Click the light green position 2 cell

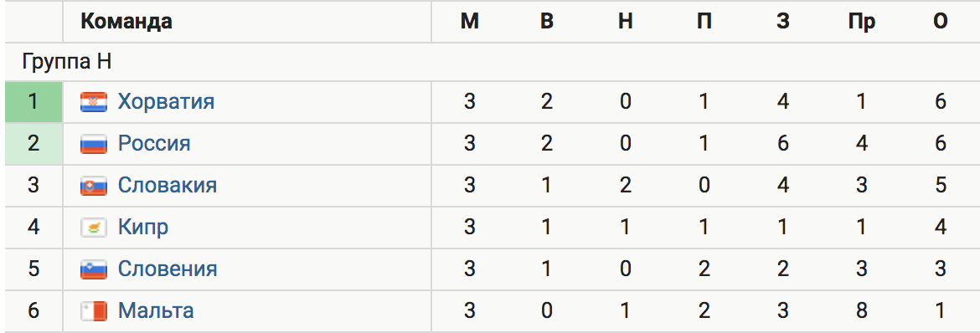coord(34,144)
